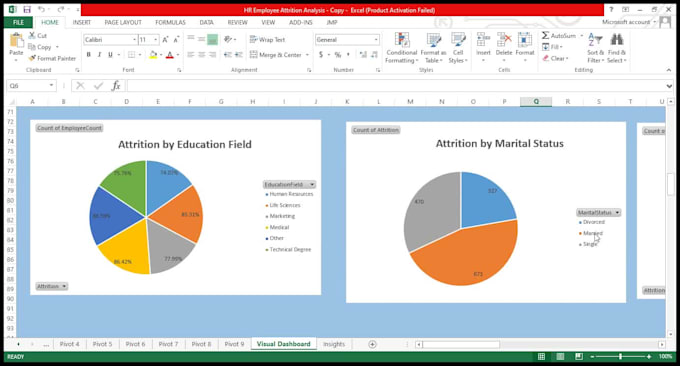680x366 pixels.
Task: Expand the General number format dropdown
Action: coord(376,40)
